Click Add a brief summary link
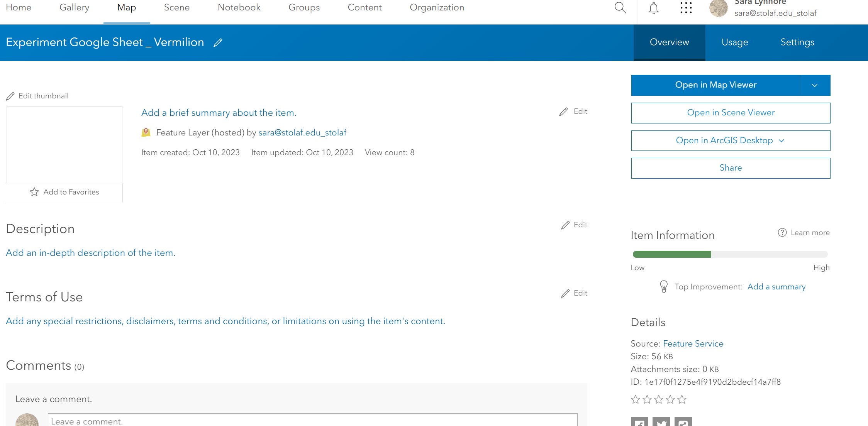Image resolution: width=868 pixels, height=426 pixels. 219,113
